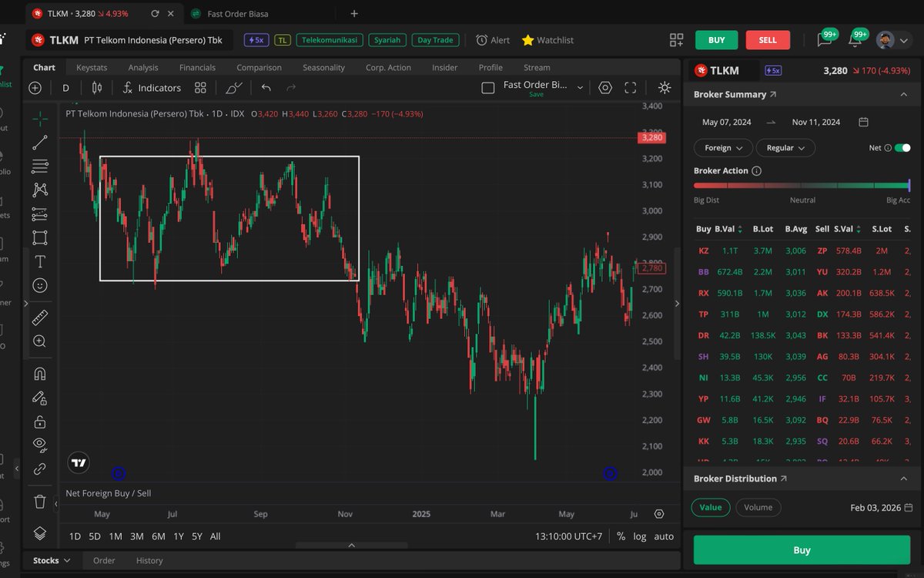Open the History tab
The height and width of the screenshot is (578, 924).
point(149,560)
